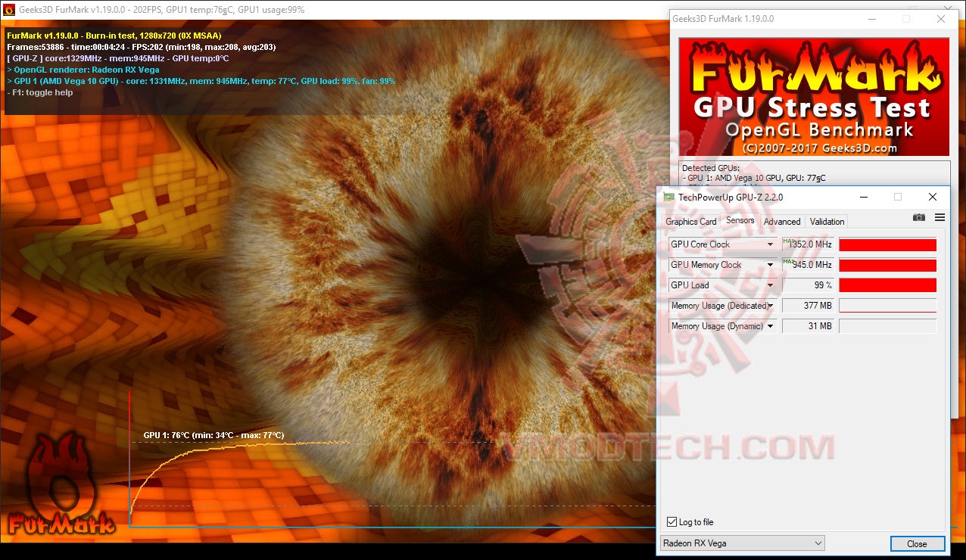This screenshot has width=966, height=560.
Task: Open the GPU-Z hamburger menu icon
Action: pos(940,217)
